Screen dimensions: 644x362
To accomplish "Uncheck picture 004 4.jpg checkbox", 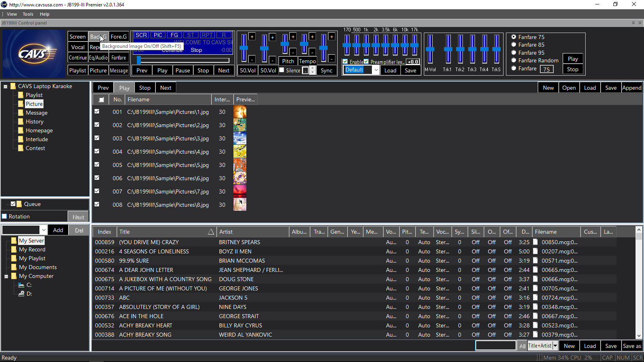I will pos(97,151).
